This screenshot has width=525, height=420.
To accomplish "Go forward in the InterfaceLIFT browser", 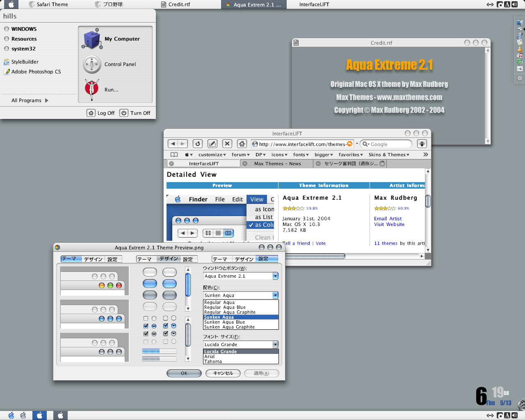I will pyautogui.click(x=183, y=144).
